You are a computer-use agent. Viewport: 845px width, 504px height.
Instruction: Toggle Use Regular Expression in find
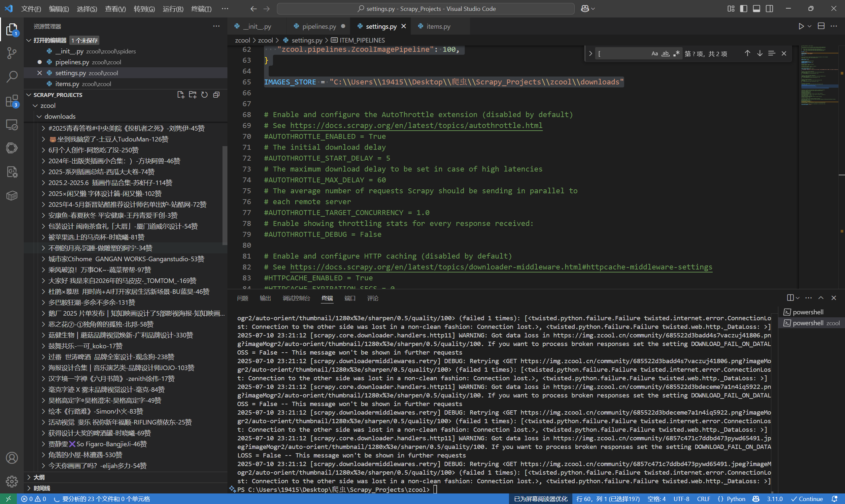coord(676,54)
